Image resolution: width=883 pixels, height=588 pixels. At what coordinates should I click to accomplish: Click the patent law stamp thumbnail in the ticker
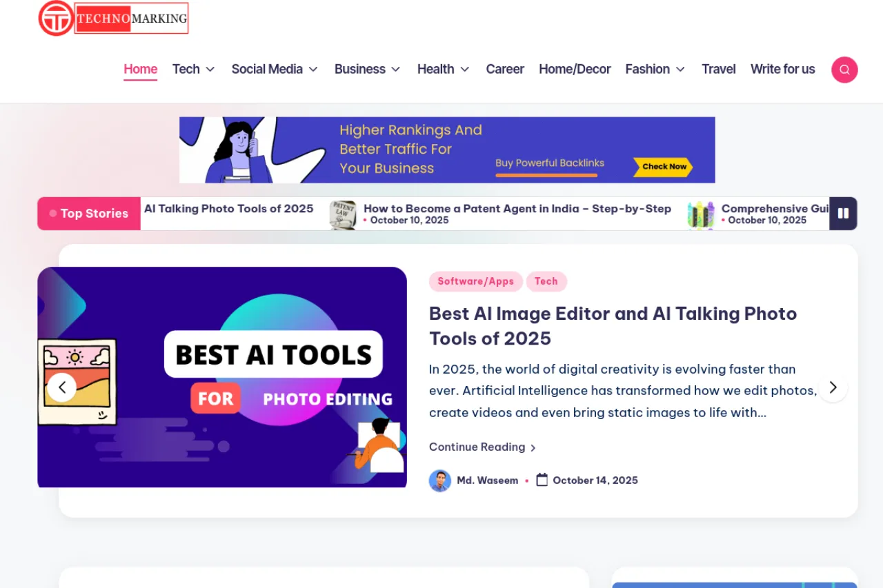click(342, 214)
